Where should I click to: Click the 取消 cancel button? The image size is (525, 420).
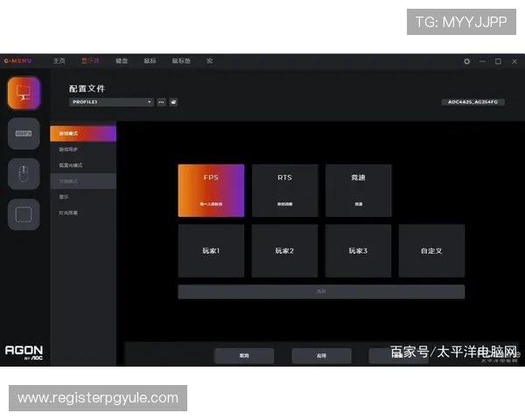click(x=244, y=356)
